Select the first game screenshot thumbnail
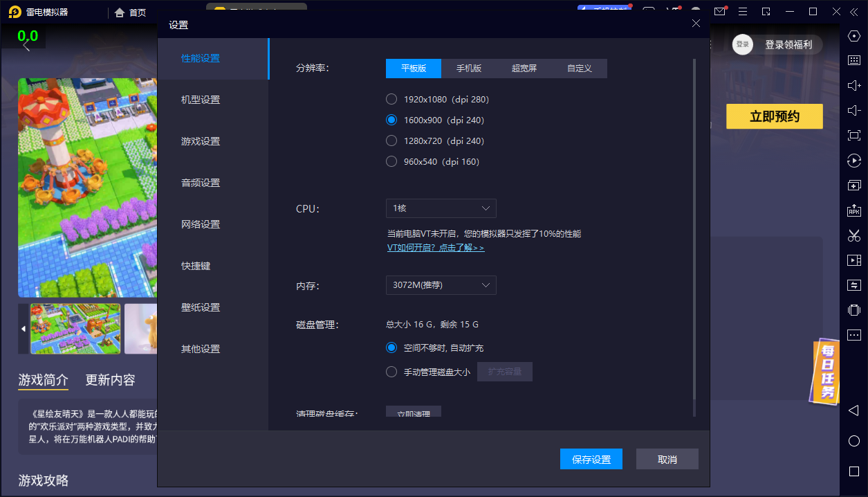Viewport: 868px width, 497px height. (77, 329)
